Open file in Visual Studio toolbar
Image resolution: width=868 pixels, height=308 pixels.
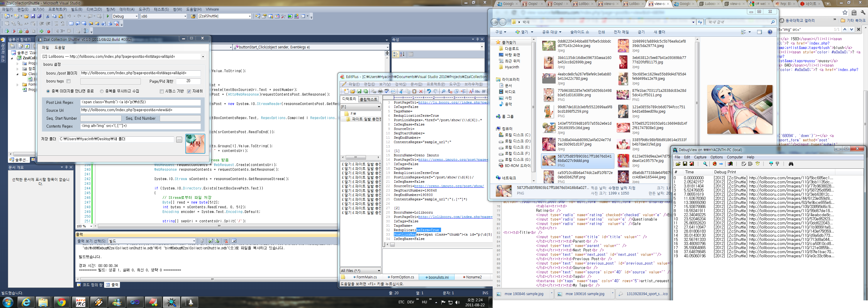(x=26, y=16)
